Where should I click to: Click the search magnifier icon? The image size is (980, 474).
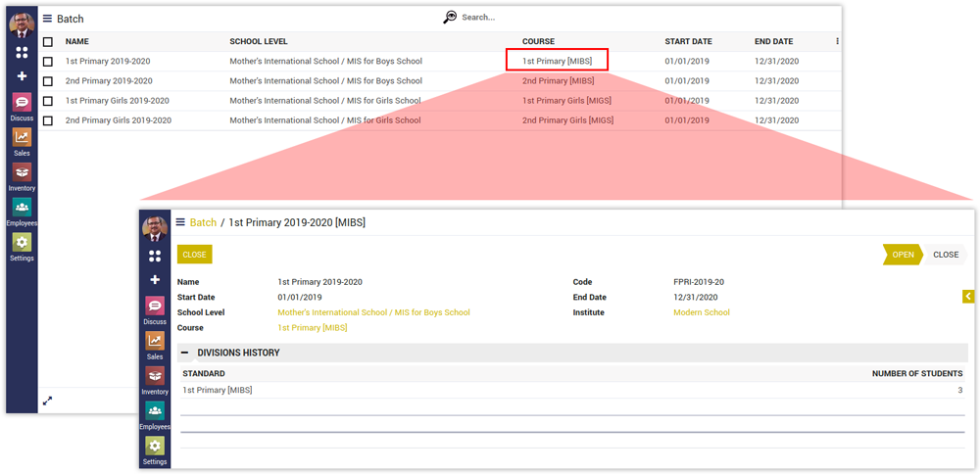[x=450, y=17]
